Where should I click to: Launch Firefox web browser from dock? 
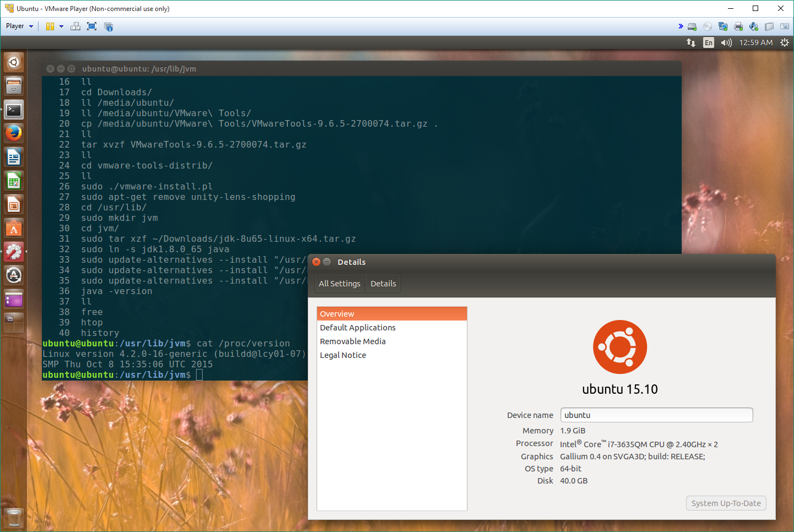[14, 133]
